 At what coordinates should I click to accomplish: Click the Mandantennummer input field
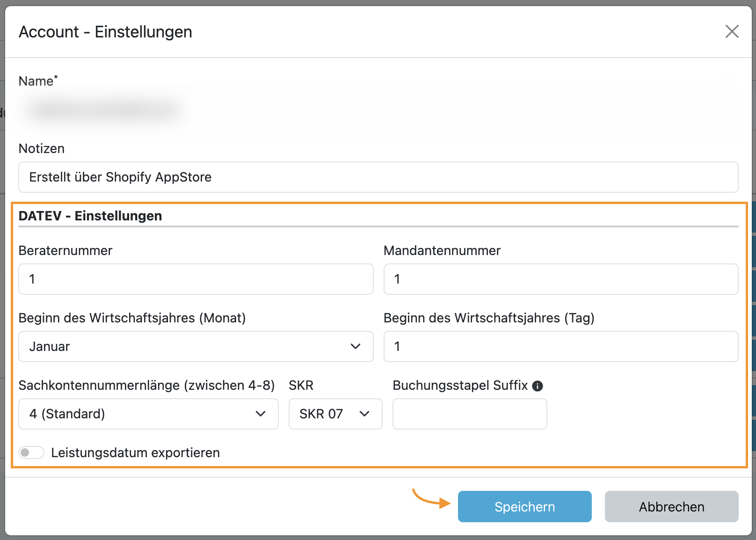(560, 279)
